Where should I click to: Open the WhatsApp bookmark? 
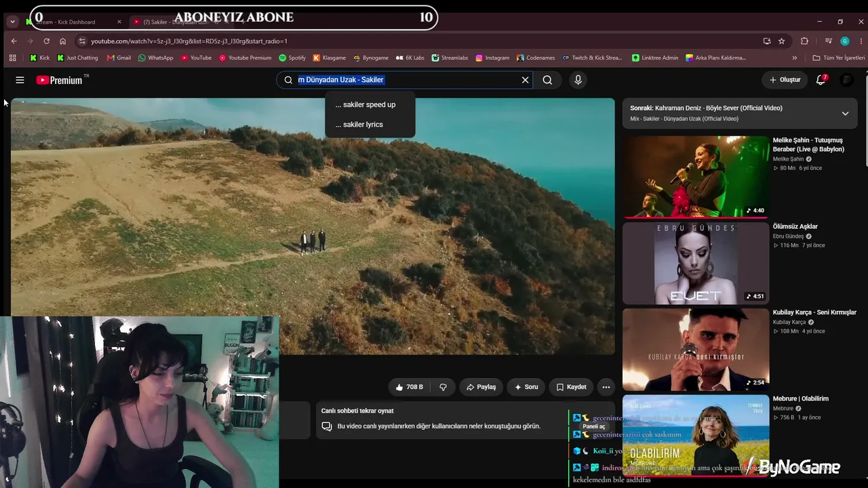[x=155, y=58]
